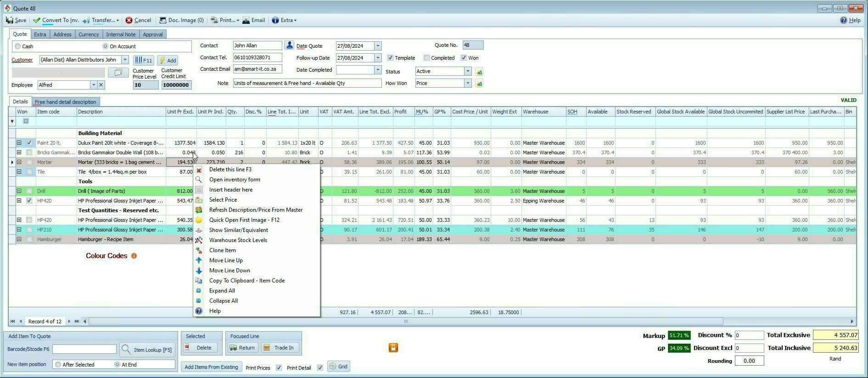Image resolution: width=868 pixels, height=378 pixels.
Task: Click the Move Line Down arrow icon
Action: click(199, 271)
